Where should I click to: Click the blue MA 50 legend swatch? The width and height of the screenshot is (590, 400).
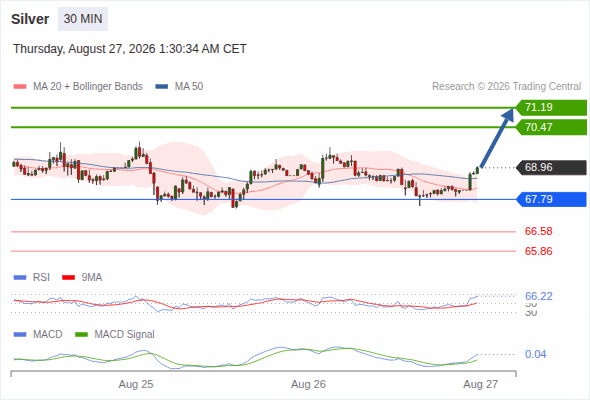click(x=162, y=87)
